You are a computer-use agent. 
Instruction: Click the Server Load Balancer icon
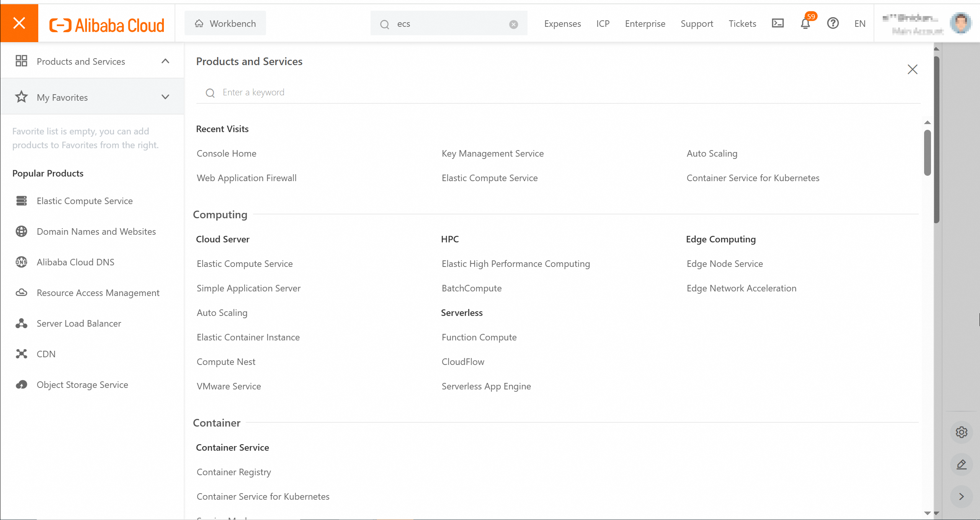(21, 323)
